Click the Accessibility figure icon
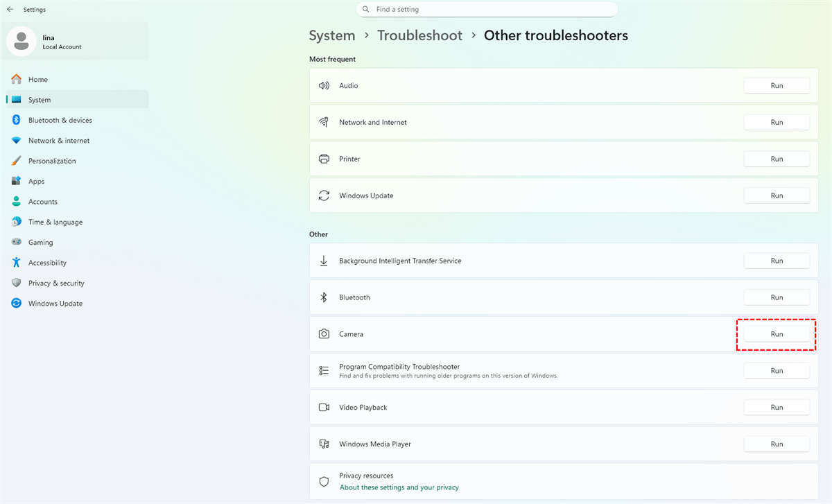832x504 pixels. point(16,263)
